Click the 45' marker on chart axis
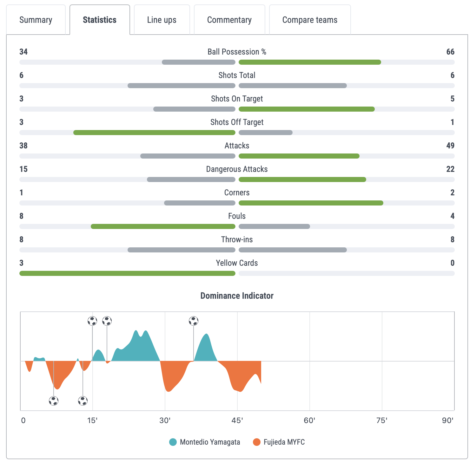Screen dimensions: 476x463 (x=237, y=421)
